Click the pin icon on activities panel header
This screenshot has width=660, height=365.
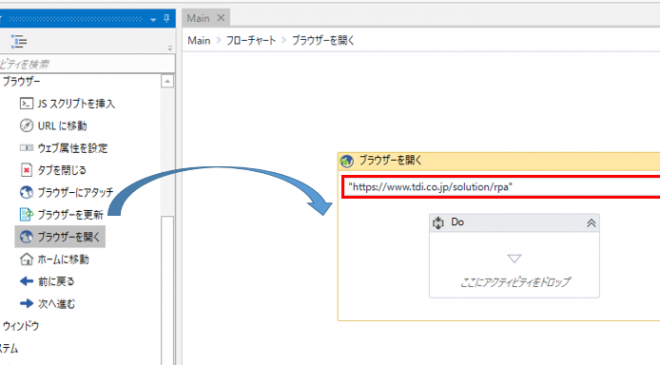coord(167,18)
